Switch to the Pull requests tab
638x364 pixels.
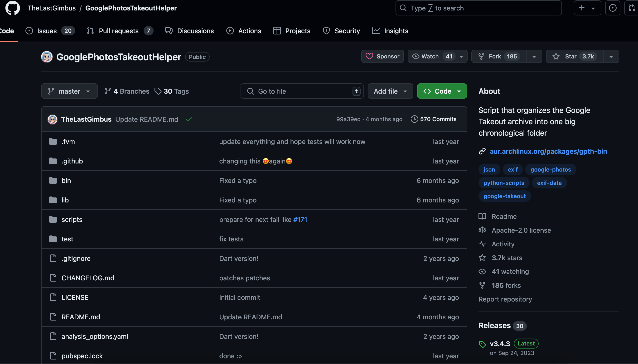coord(120,31)
